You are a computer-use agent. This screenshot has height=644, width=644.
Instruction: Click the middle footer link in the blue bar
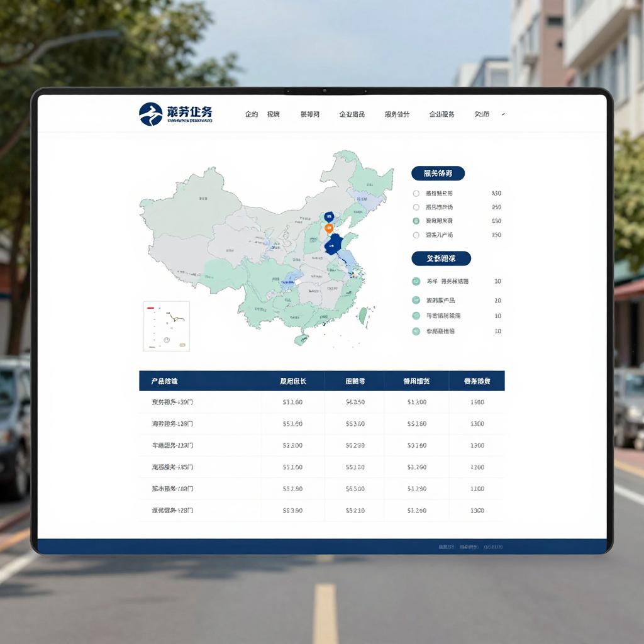[469, 547]
